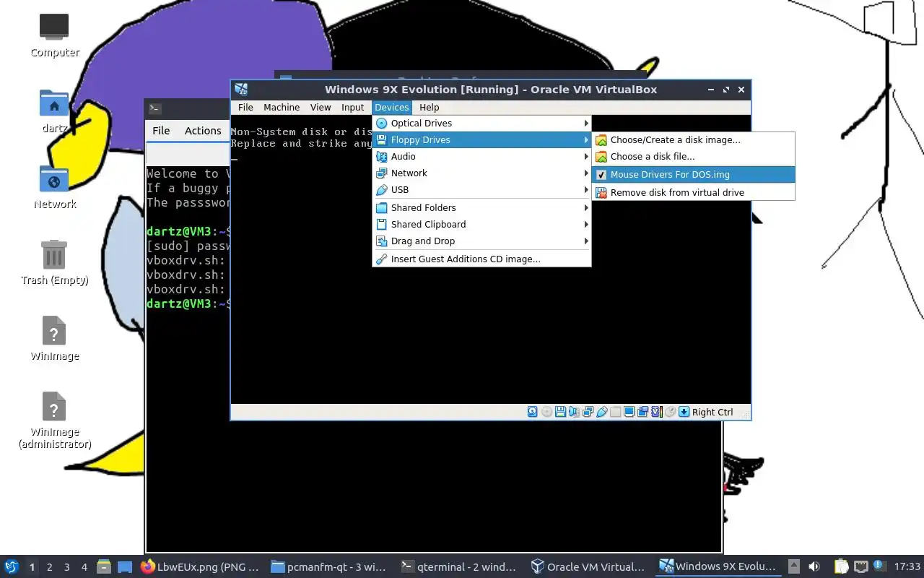
Task: Expand Drag and Drop submenu
Action: coord(481,241)
